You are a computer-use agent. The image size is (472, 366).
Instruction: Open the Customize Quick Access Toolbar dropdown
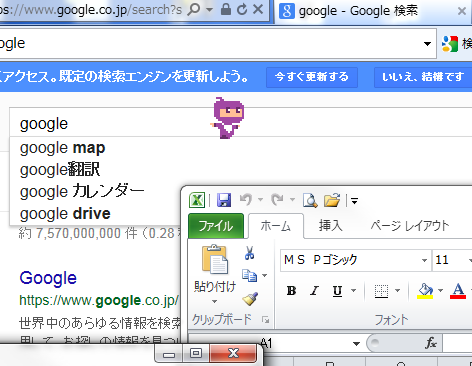click(x=355, y=201)
